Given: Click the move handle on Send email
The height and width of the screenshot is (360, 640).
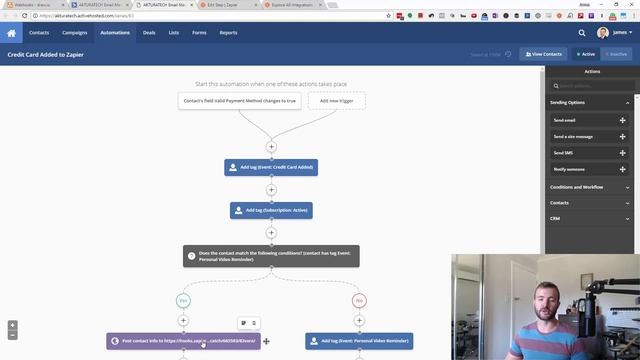Looking at the screenshot, I should [622, 120].
